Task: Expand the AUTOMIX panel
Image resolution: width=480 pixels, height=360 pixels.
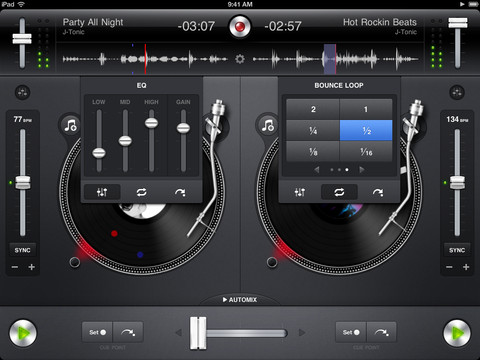Action: point(240,300)
